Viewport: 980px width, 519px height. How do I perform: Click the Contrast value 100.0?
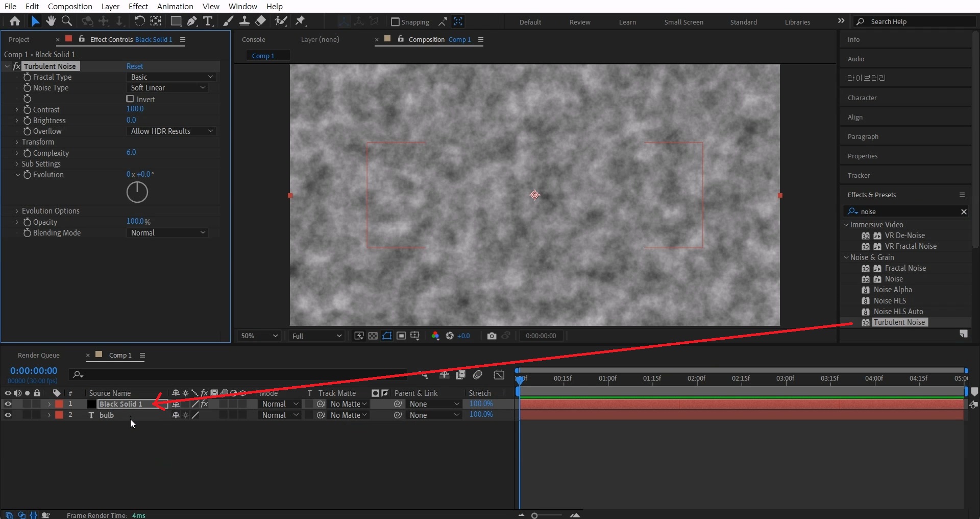click(x=135, y=109)
